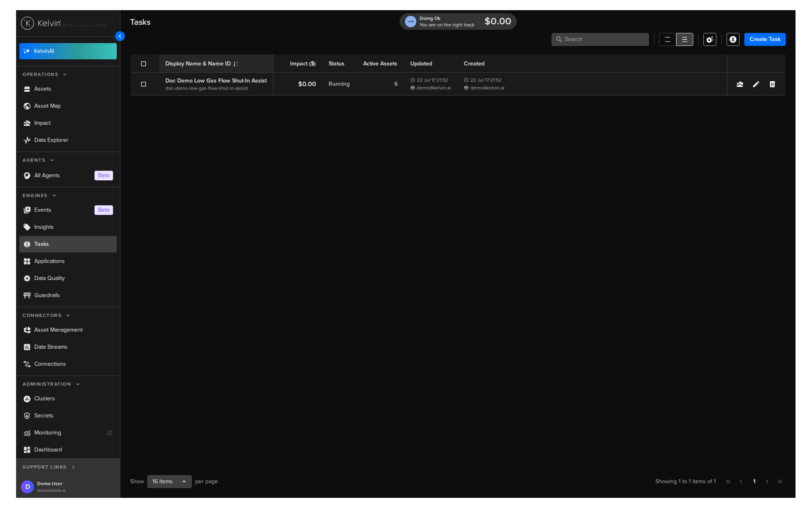812x508 pixels.
Task: Go to first page of results
Action: [x=728, y=481]
